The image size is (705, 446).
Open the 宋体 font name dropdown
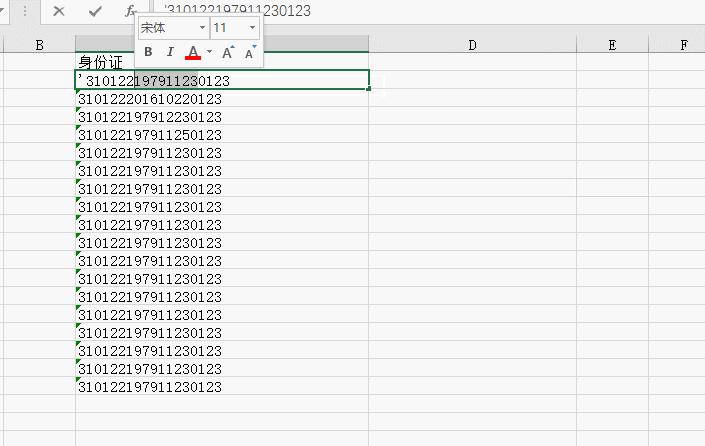203,28
